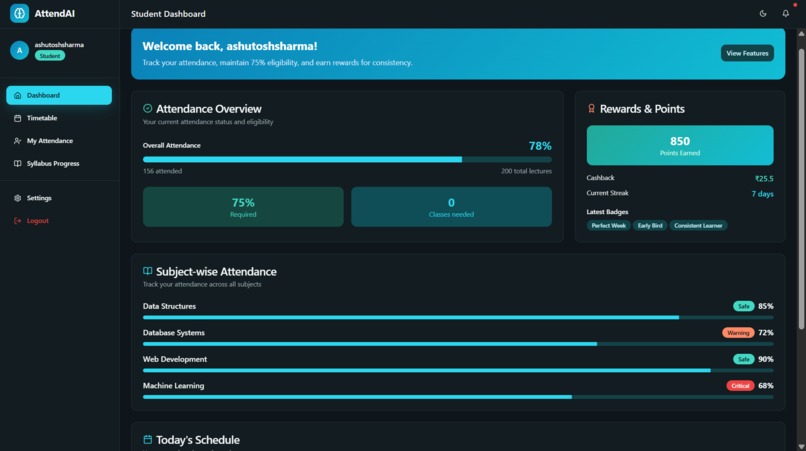The width and height of the screenshot is (806, 451).
Task: Click the Settings gear icon in sidebar
Action: [17, 198]
